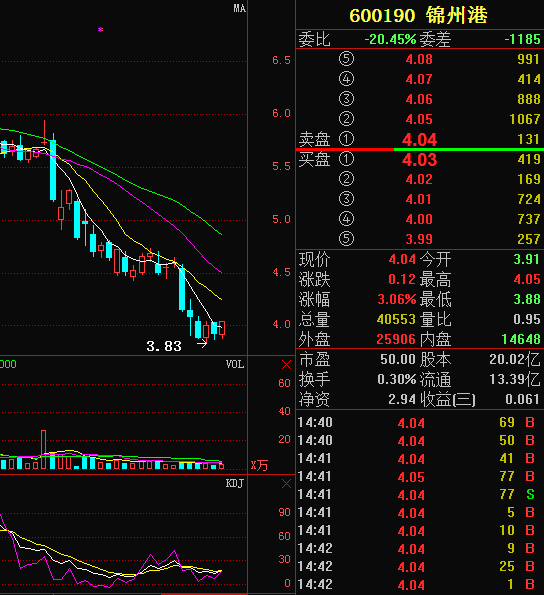This screenshot has width=544, height=595.
Task: Close the VOL indicator panel
Action: pos(286,365)
